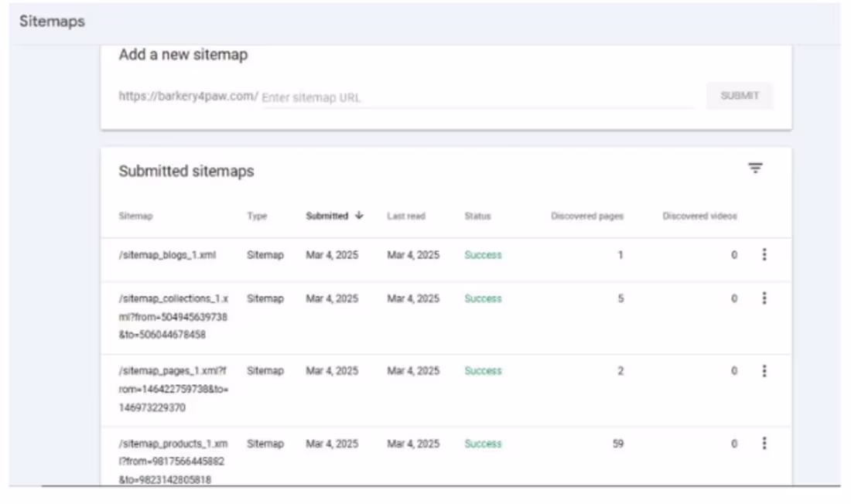Open the /sitemap_pages_1.xml sitemap entry

pos(173,389)
